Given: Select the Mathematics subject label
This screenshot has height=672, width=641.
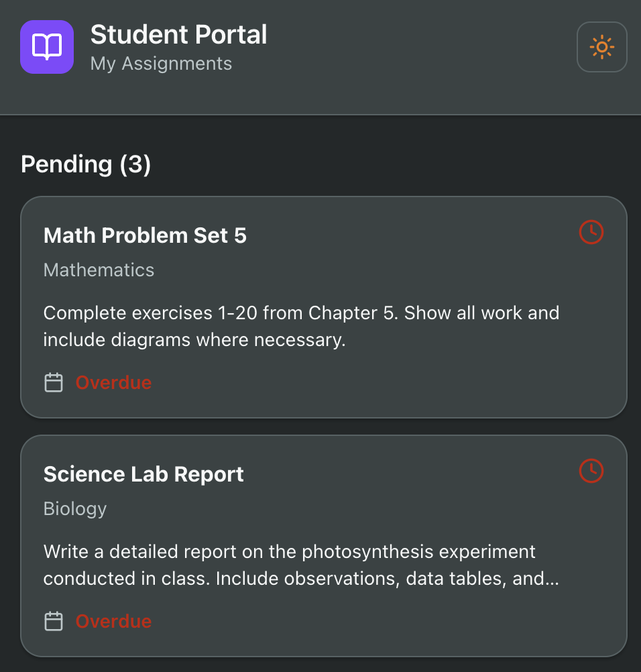Looking at the screenshot, I should click(x=99, y=270).
